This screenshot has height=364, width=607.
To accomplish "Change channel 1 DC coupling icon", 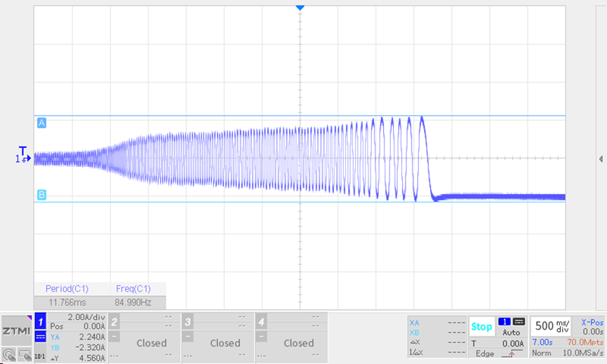I will coord(40,337).
